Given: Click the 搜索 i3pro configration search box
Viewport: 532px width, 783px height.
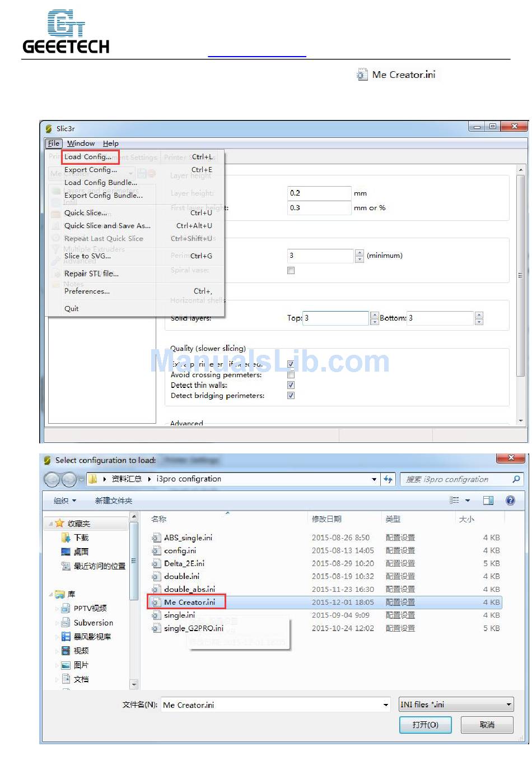Looking at the screenshot, I should pos(461,479).
